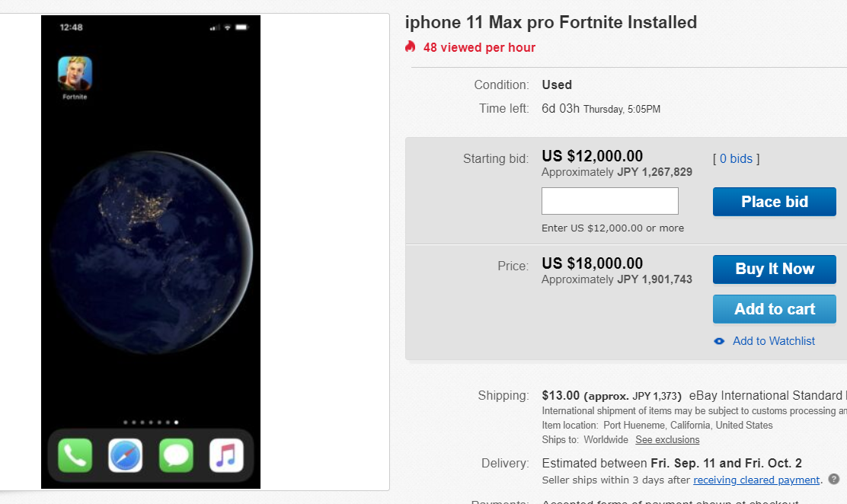Viewport: 847px width, 504px height.
Task: Click the Music note icon in the dock
Action: pos(226,455)
